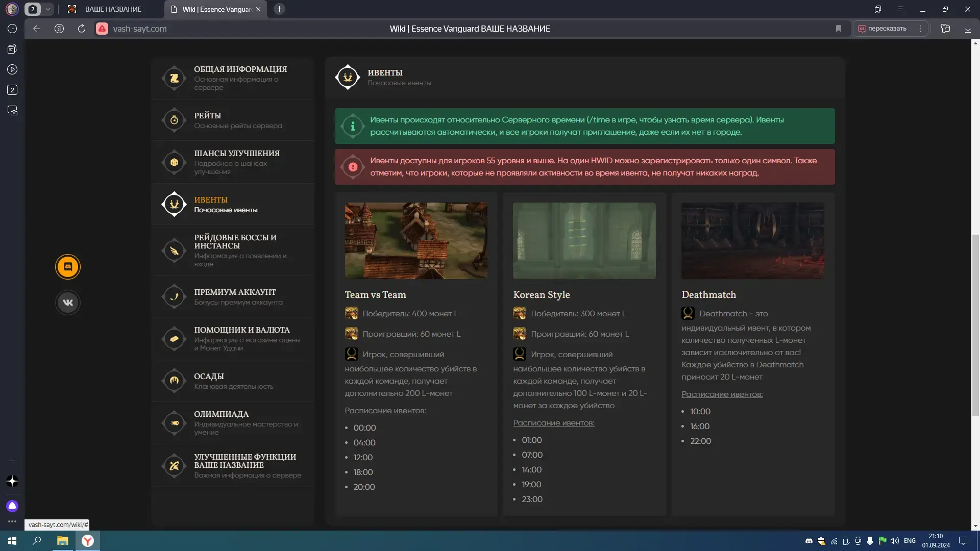
Task: Click Korean Style Расписание ивентов link
Action: click(x=553, y=423)
